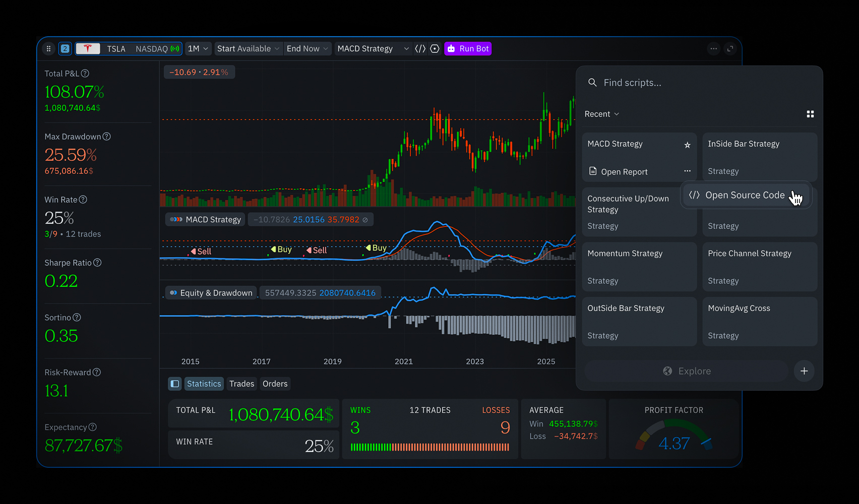Open the three-dot more options menu in toolbar

pos(713,49)
